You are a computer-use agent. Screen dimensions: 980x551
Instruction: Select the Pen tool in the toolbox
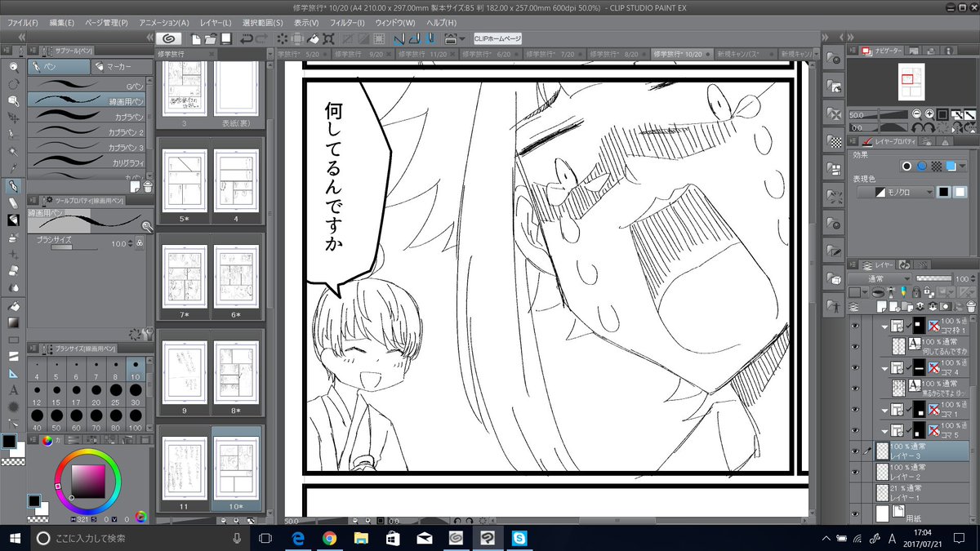(x=13, y=186)
